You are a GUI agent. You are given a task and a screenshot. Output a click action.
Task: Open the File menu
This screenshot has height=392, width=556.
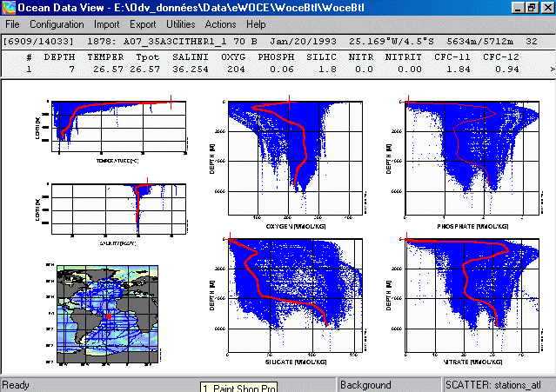12,24
